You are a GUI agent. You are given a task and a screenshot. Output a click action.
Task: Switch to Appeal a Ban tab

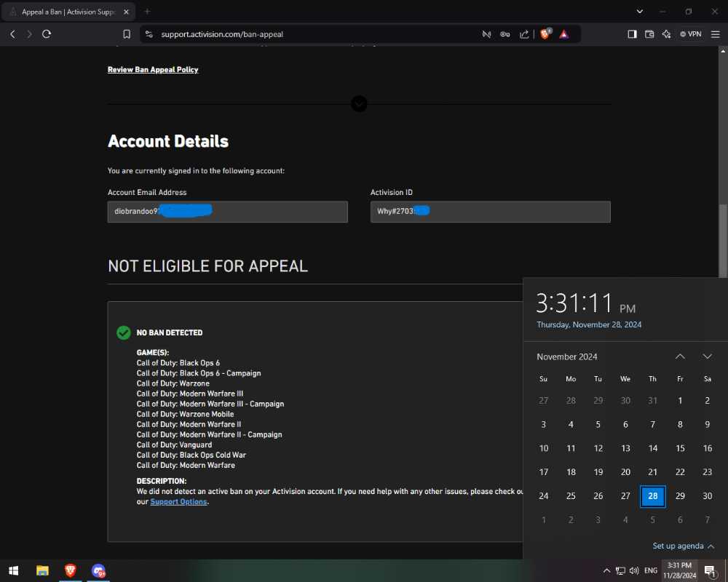(68, 12)
